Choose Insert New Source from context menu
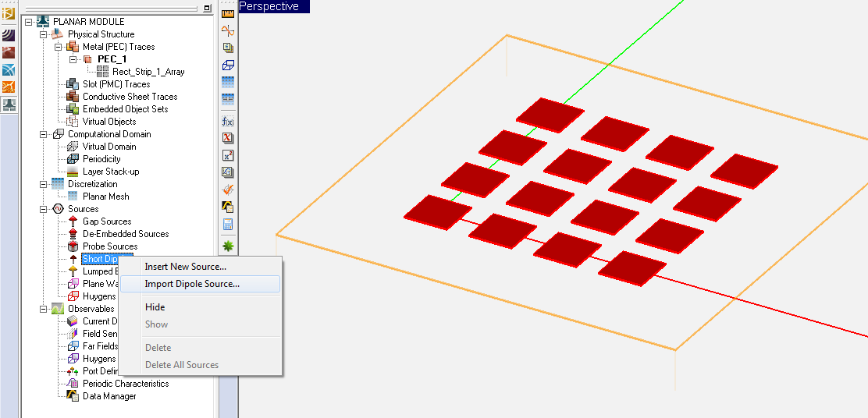868x418 pixels. [x=185, y=267]
